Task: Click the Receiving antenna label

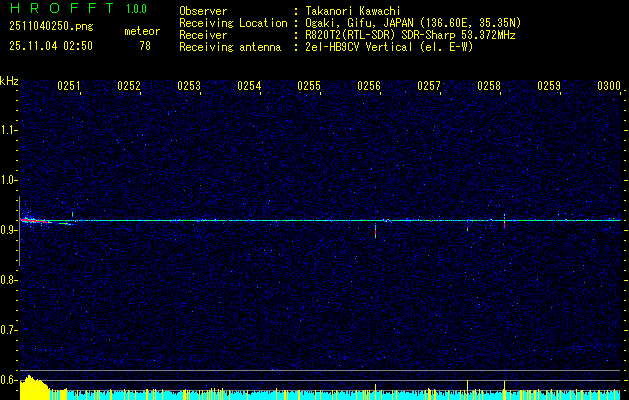Action: coord(230,47)
